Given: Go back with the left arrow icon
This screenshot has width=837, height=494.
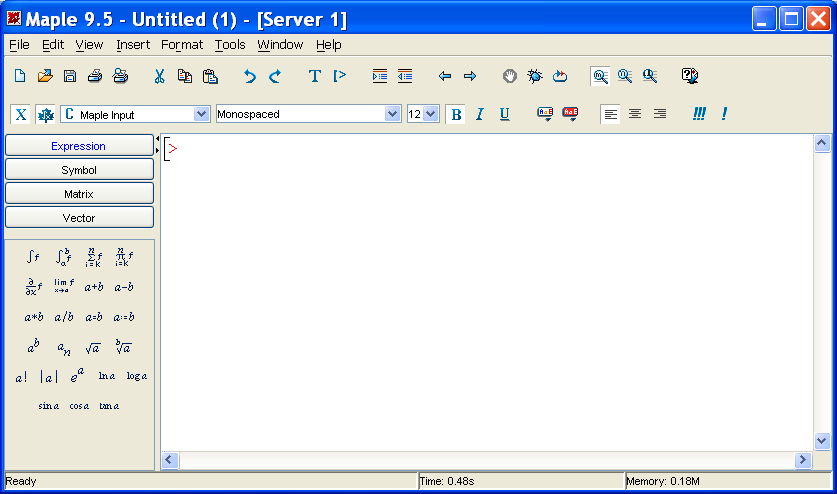Looking at the screenshot, I should pos(445,76).
